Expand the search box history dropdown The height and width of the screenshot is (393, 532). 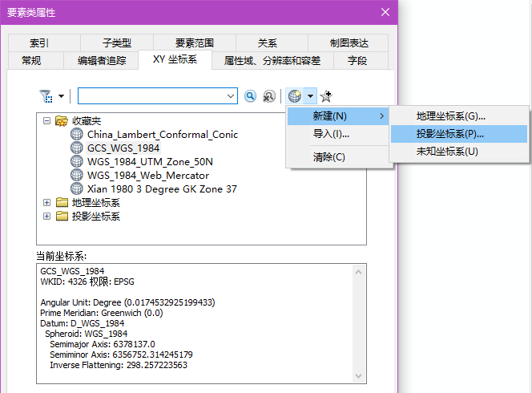(x=231, y=96)
